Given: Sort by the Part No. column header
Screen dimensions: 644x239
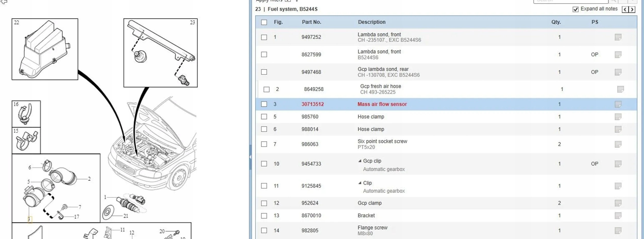Looking at the screenshot, I should (311, 22).
